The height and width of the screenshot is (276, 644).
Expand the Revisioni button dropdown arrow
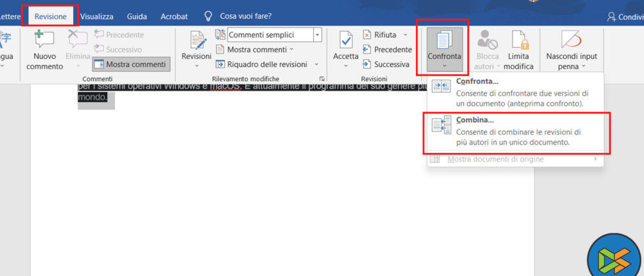(x=196, y=66)
